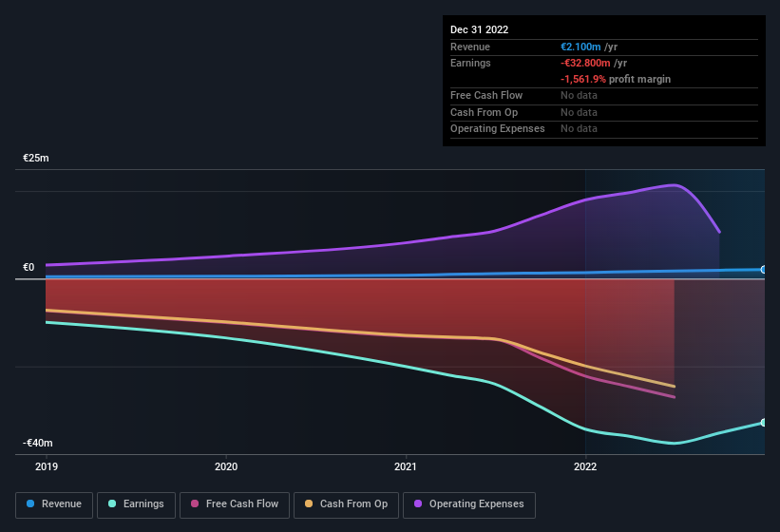Click the 2019 x-axis label
Viewport: 780px width, 532px height.
click(47, 466)
